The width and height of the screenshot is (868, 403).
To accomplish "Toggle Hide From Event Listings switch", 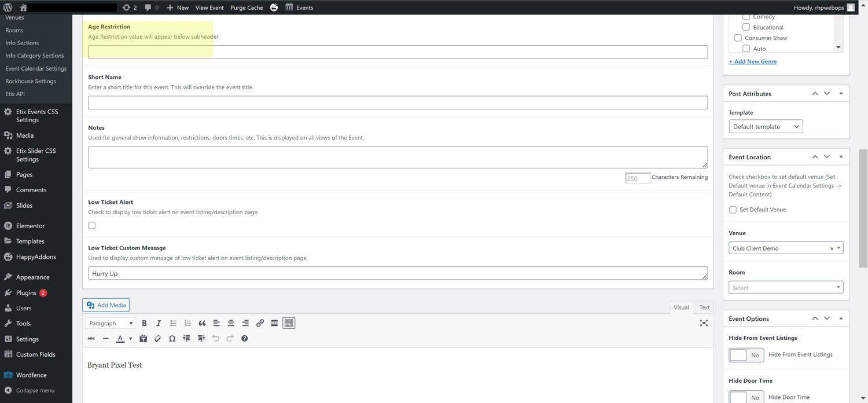I will pos(745,355).
